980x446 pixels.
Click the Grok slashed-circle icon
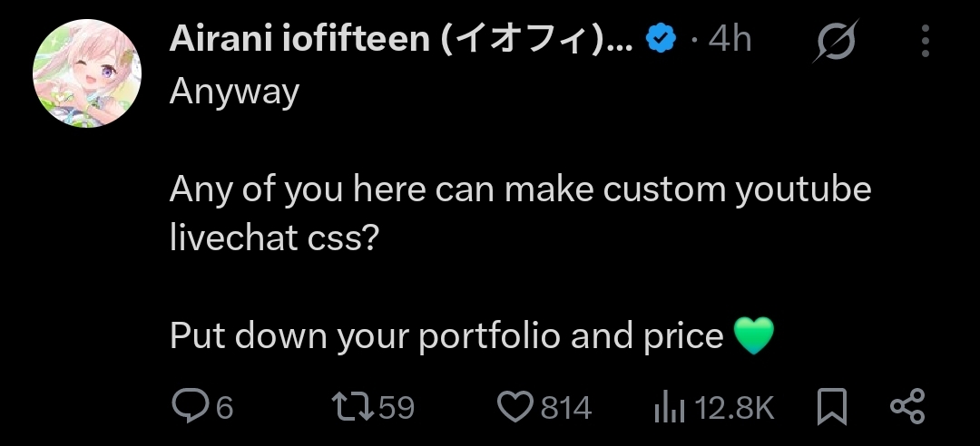(831, 43)
